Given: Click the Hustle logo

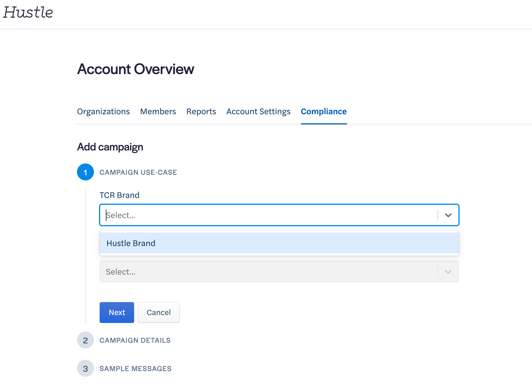Looking at the screenshot, I should [28, 12].
